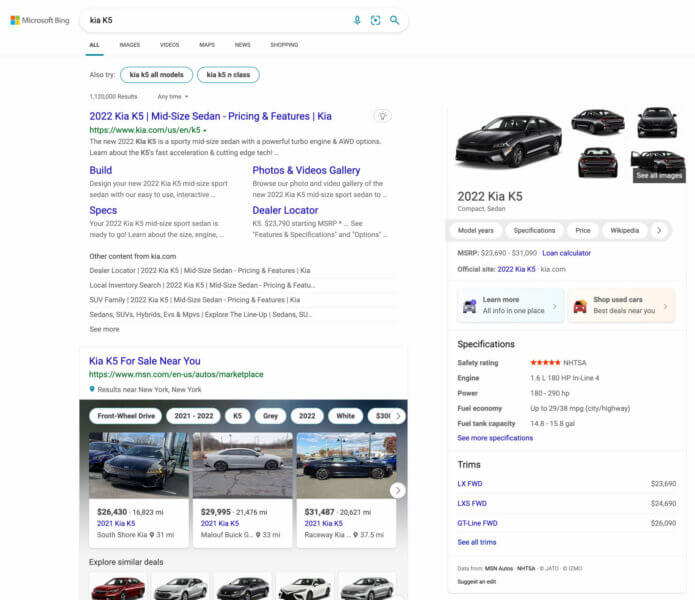Image resolution: width=695 pixels, height=600 pixels.
Task: Click See more specifications link
Action: coord(495,438)
